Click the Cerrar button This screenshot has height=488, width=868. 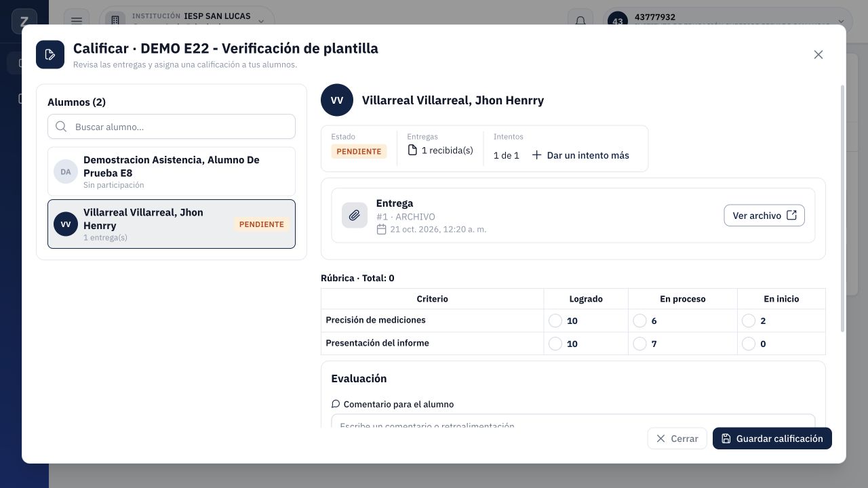pyautogui.click(x=677, y=439)
